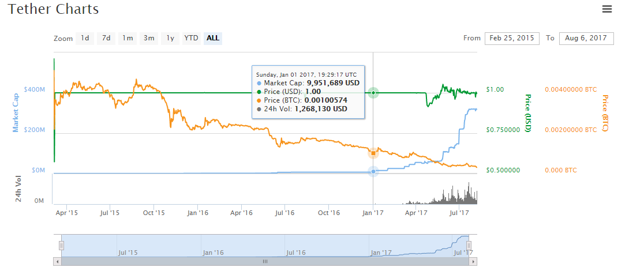
Task: Click the right navigator range handle
Action: coord(469,246)
